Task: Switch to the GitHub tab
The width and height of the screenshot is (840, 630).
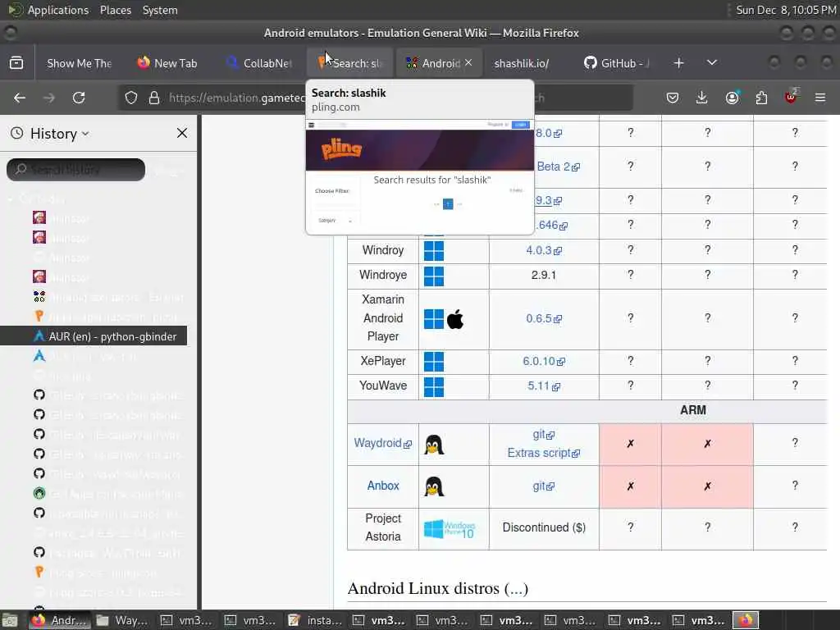Action: pyautogui.click(x=617, y=63)
